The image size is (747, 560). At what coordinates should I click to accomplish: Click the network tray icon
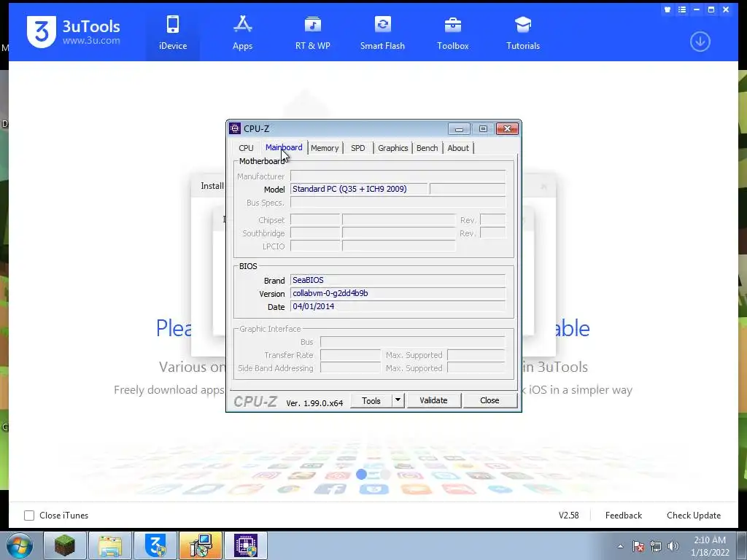click(656, 546)
